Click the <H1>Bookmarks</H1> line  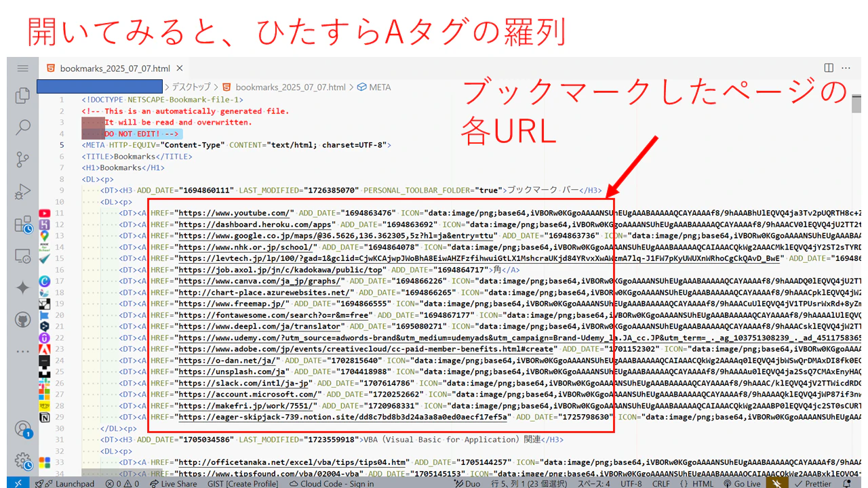click(123, 167)
